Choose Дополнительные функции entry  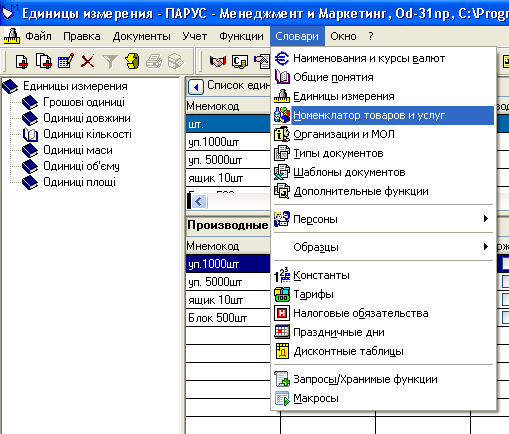[x=383, y=191]
